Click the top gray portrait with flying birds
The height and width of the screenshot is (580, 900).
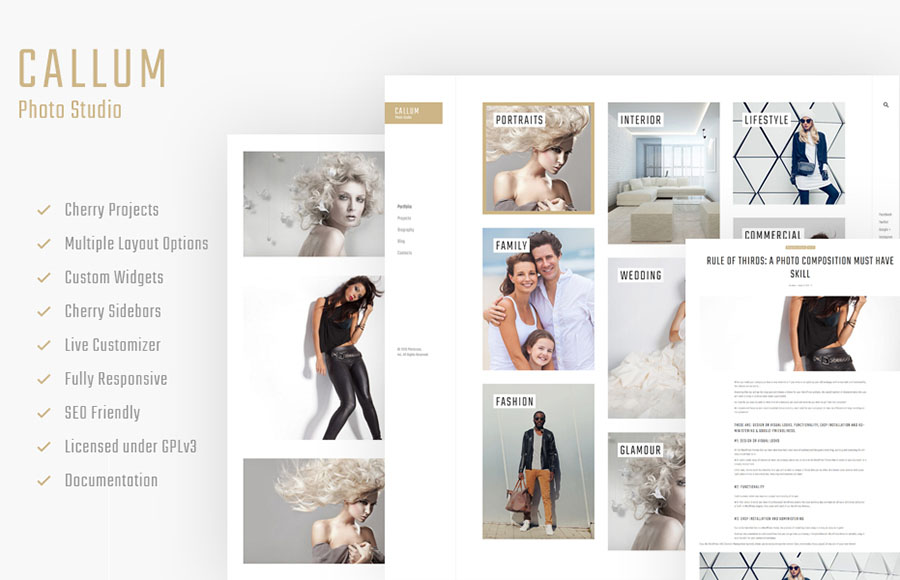(x=314, y=204)
